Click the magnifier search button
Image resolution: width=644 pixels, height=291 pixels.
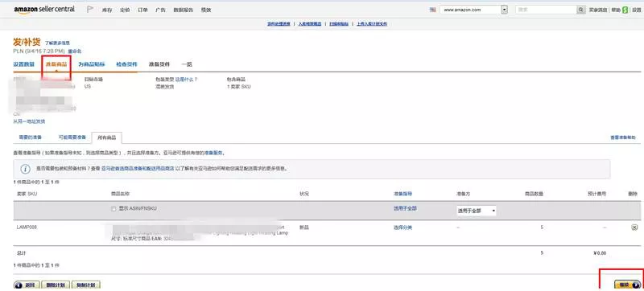tap(580, 10)
